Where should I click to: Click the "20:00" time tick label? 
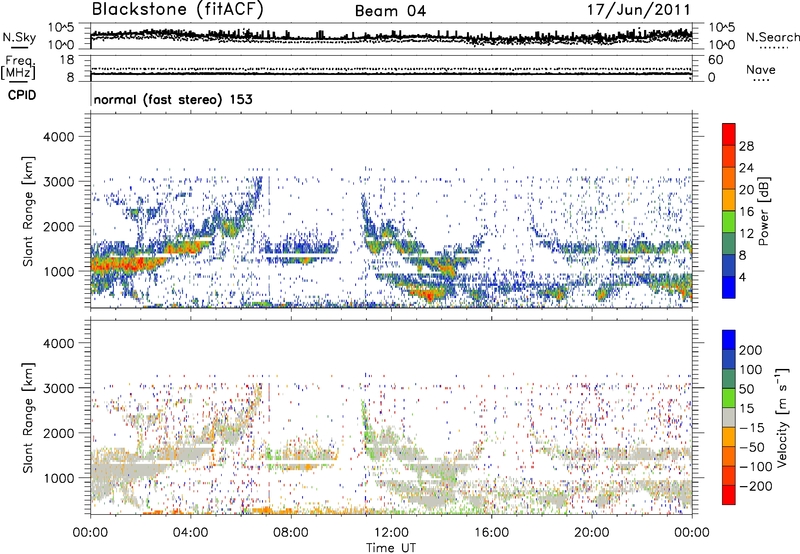click(592, 533)
